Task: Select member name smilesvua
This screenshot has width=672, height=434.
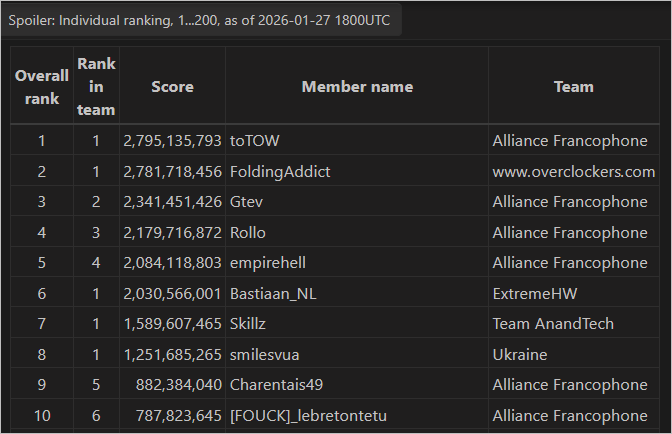Action: (x=267, y=355)
